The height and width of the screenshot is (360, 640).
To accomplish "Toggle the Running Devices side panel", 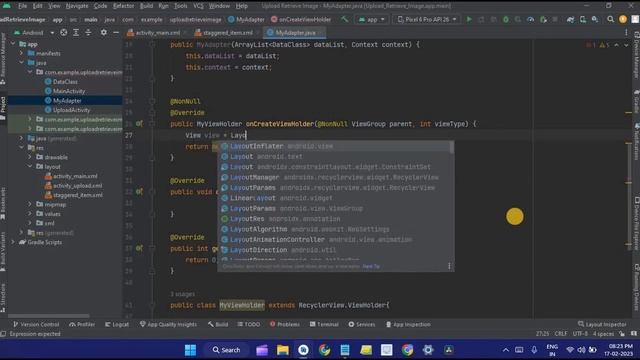I will coord(636,287).
